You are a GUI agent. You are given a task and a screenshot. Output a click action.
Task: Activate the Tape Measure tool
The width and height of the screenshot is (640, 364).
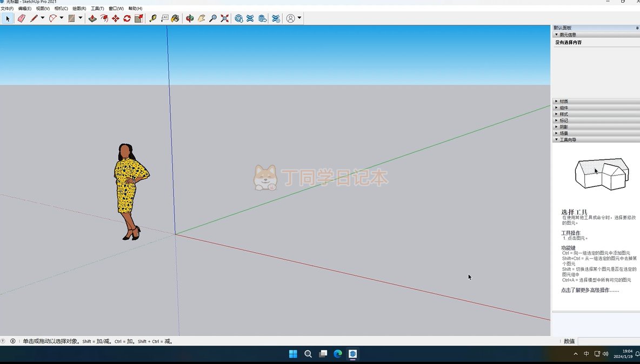153,18
